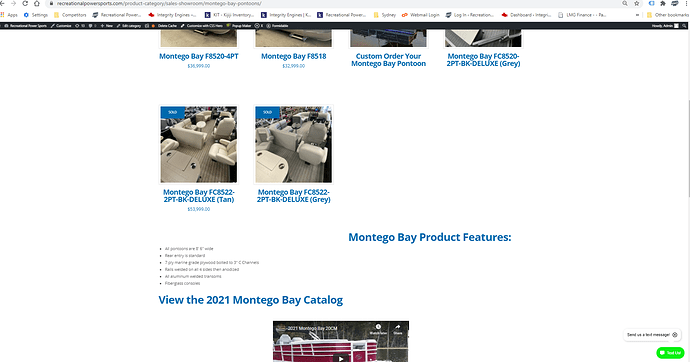The width and height of the screenshot is (690, 362).
Task: Play the 2021 Montego Bay video
Action: point(341,358)
